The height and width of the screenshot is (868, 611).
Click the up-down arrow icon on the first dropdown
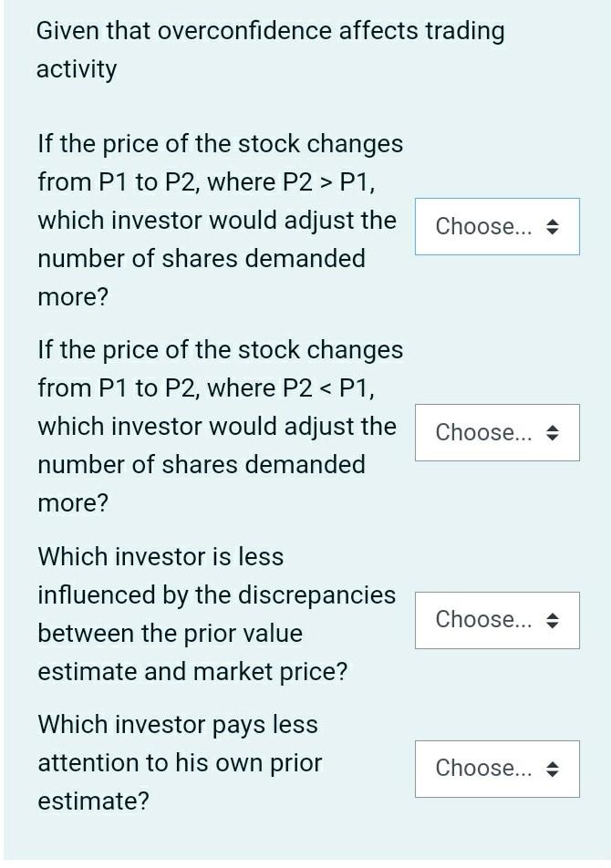554,226
